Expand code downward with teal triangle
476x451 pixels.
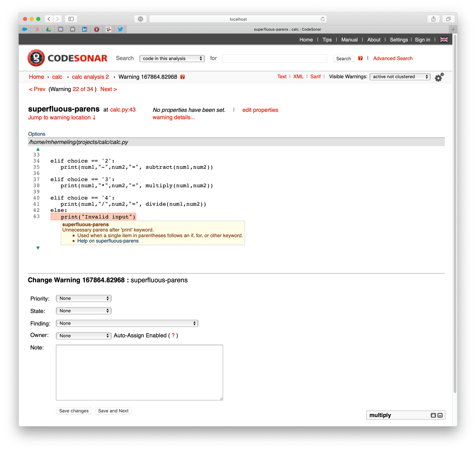tap(38, 248)
